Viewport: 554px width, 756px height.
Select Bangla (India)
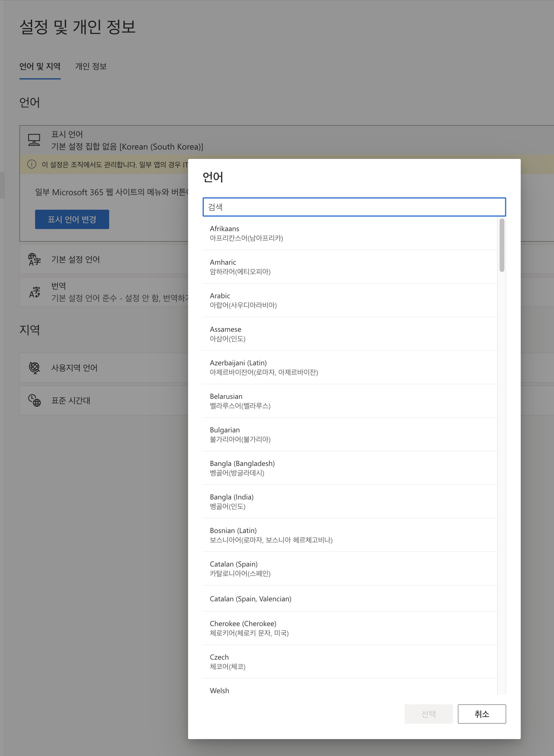click(350, 501)
